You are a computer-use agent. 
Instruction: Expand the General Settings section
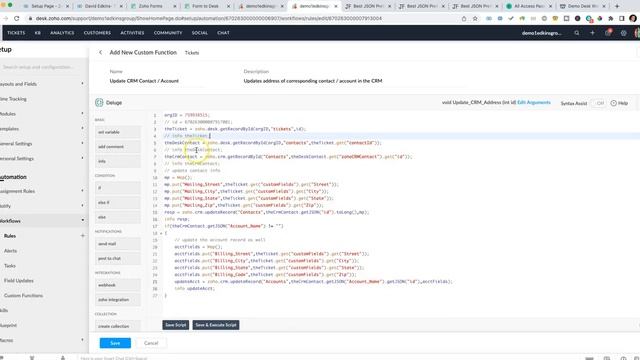pyautogui.click(x=82, y=143)
